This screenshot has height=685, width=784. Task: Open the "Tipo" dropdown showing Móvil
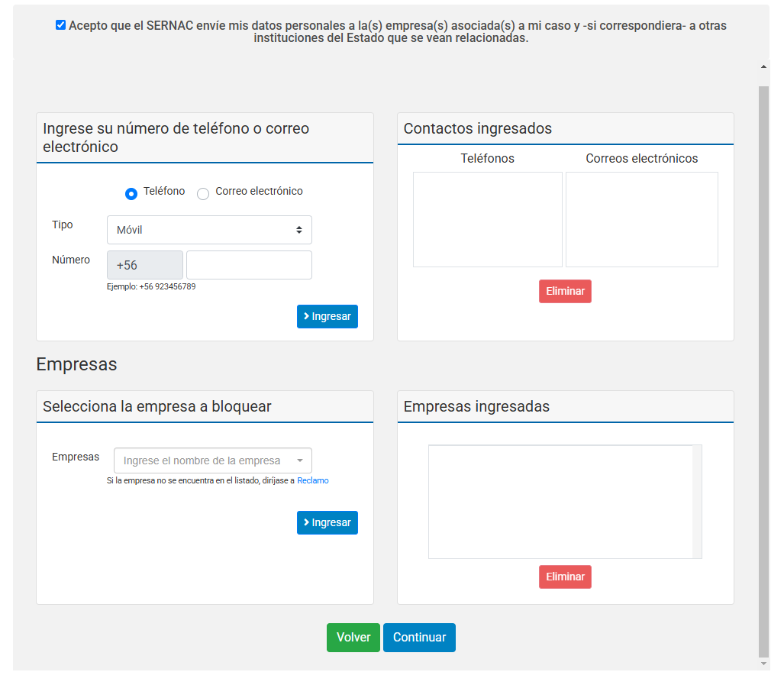(209, 229)
